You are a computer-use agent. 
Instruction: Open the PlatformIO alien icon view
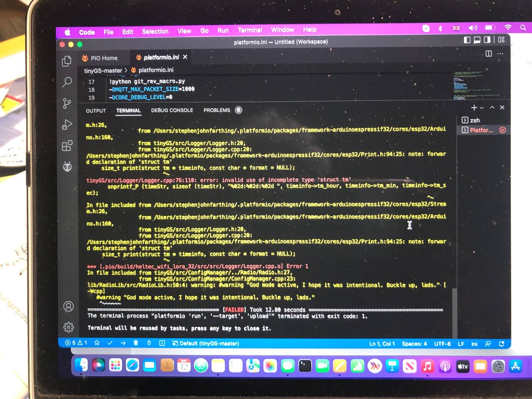(67, 167)
